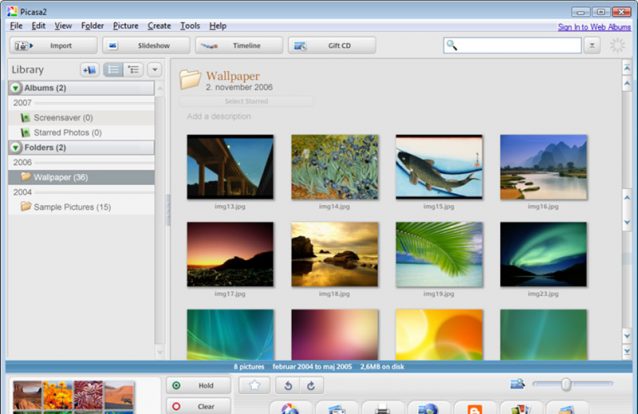Switch library to flat list view
638x414 pixels.
(114, 70)
